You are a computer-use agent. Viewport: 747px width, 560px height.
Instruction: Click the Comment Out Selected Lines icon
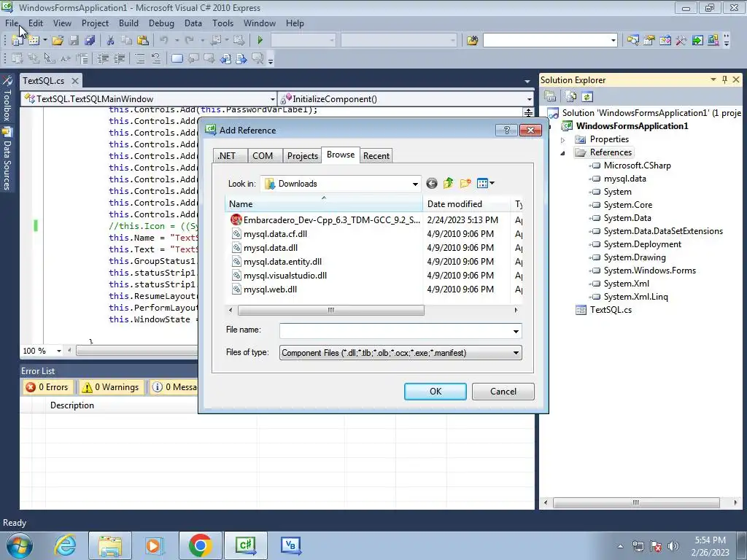point(139,58)
